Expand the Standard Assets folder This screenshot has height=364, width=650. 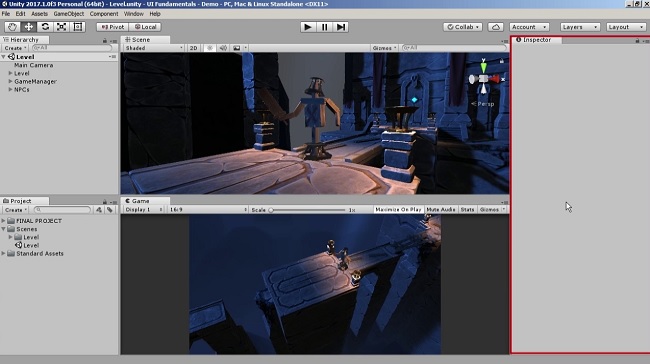[3, 253]
